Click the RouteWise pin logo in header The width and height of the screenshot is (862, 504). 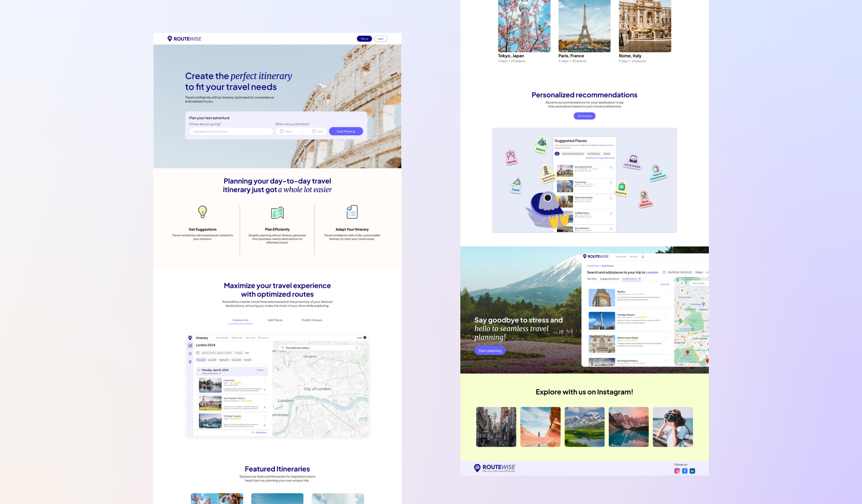coord(170,38)
